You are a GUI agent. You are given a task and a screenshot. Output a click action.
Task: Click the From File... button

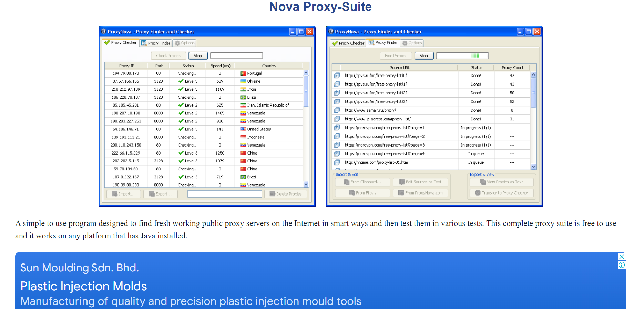coord(362,193)
